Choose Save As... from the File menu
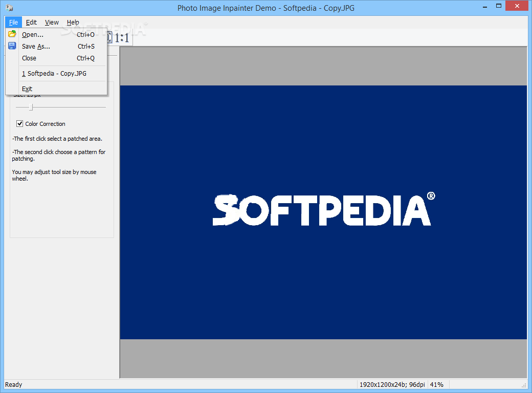 click(x=56, y=47)
